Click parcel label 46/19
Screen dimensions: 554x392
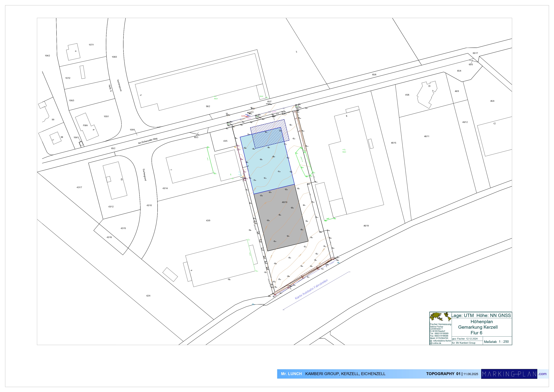pyautogui.click(x=366, y=226)
